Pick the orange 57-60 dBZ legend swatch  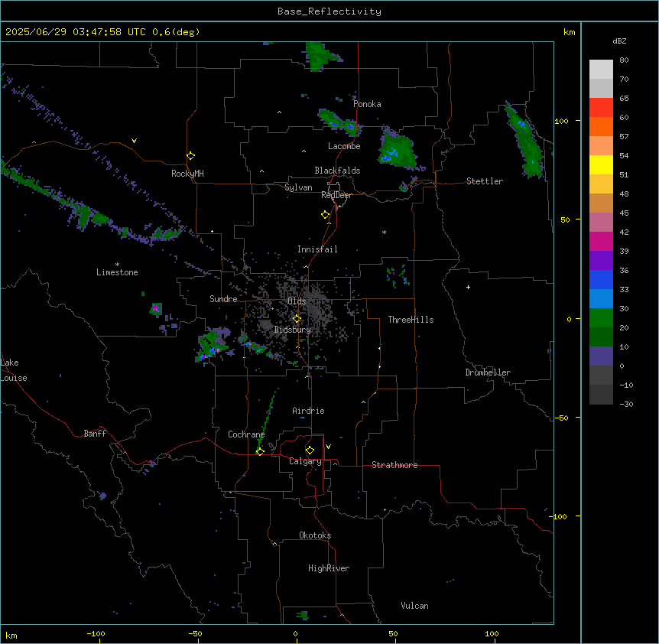coord(601,126)
